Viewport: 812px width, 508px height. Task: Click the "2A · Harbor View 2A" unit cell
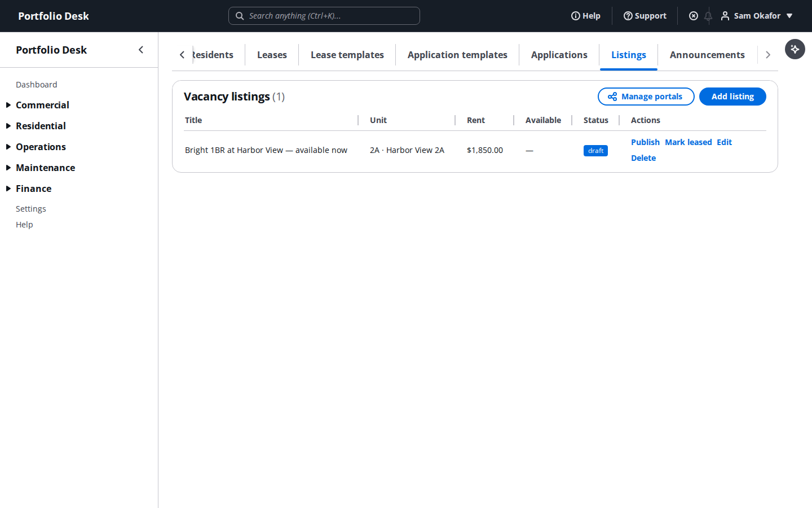(407, 150)
